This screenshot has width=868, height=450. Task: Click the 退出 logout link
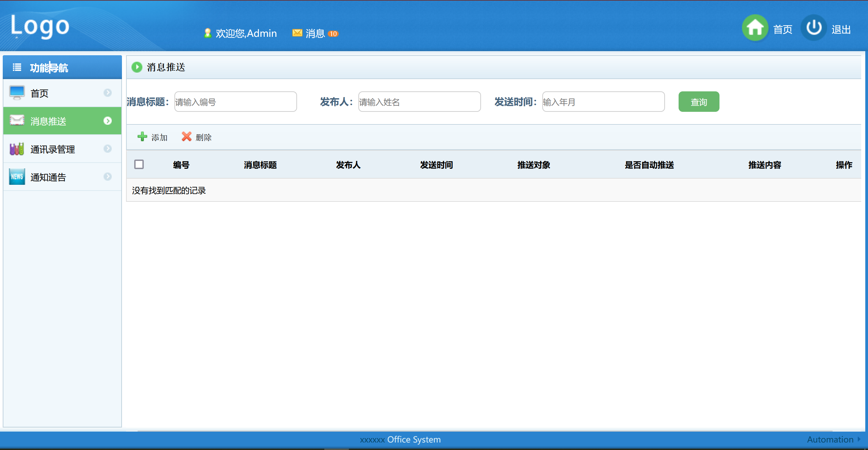841,30
